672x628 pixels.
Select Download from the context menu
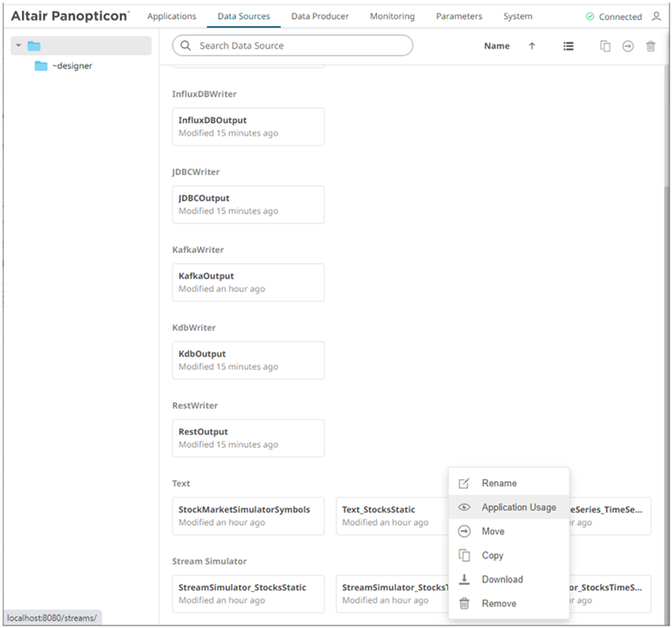(501, 579)
